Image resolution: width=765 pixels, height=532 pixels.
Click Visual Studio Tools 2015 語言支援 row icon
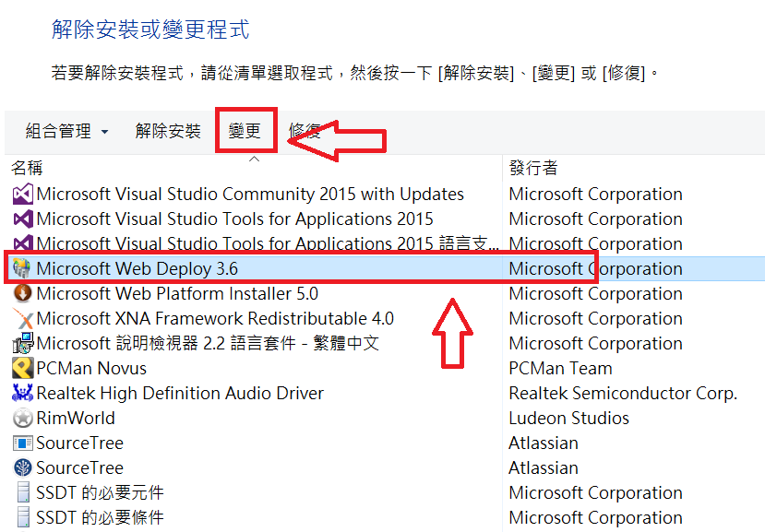coord(22,242)
